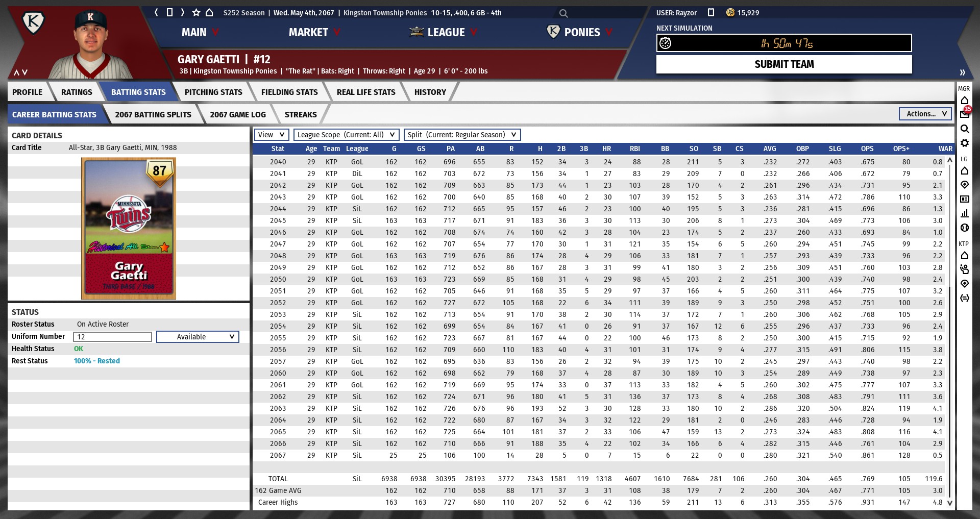The image size is (980, 519).
Task: Change the uniform number availability dropdown
Action: pyautogui.click(x=198, y=336)
